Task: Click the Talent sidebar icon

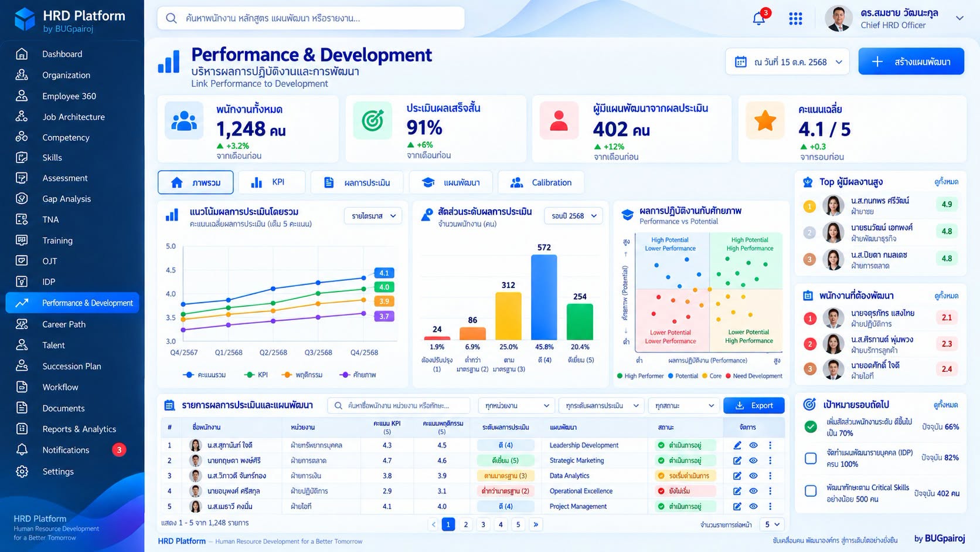Action: (x=22, y=345)
